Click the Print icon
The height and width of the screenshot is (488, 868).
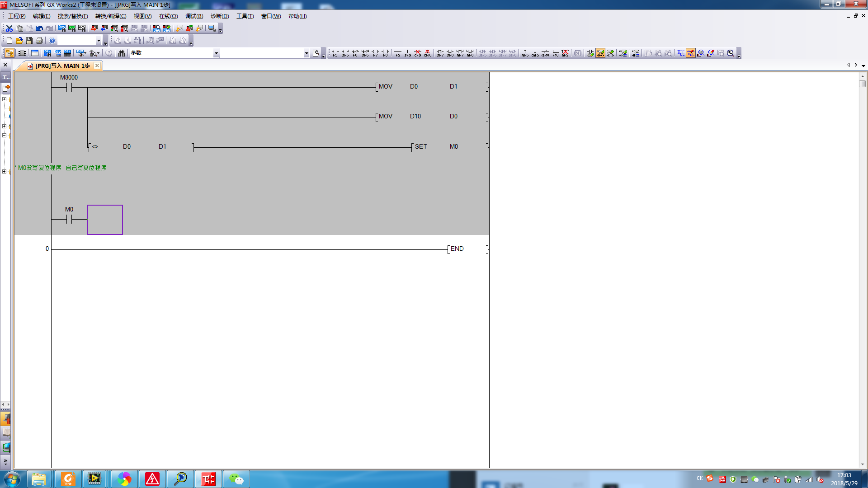click(x=39, y=41)
